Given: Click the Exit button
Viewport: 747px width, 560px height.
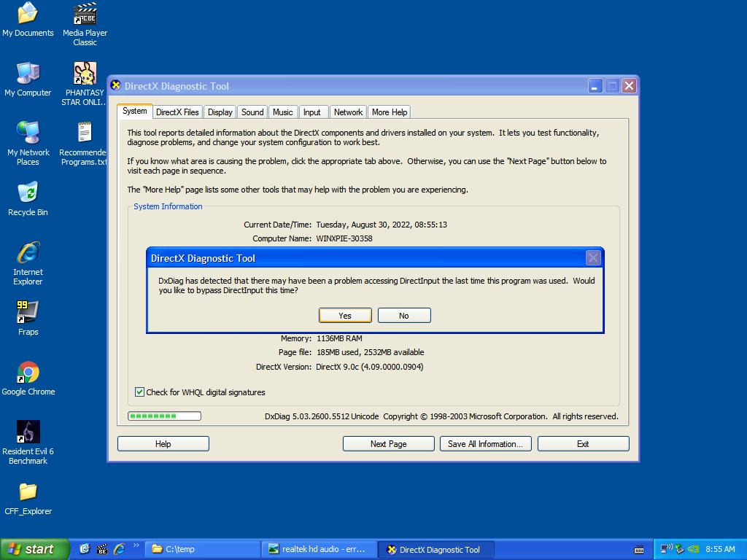Looking at the screenshot, I should [x=583, y=444].
